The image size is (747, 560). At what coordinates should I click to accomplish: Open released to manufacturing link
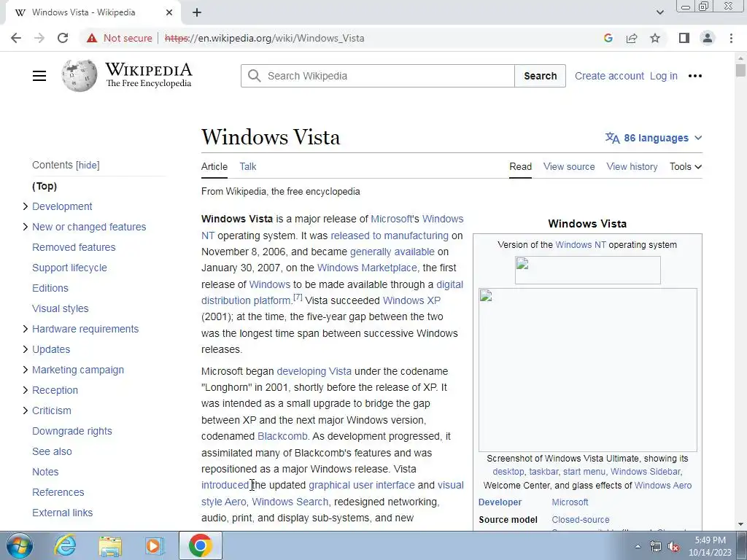click(x=390, y=236)
